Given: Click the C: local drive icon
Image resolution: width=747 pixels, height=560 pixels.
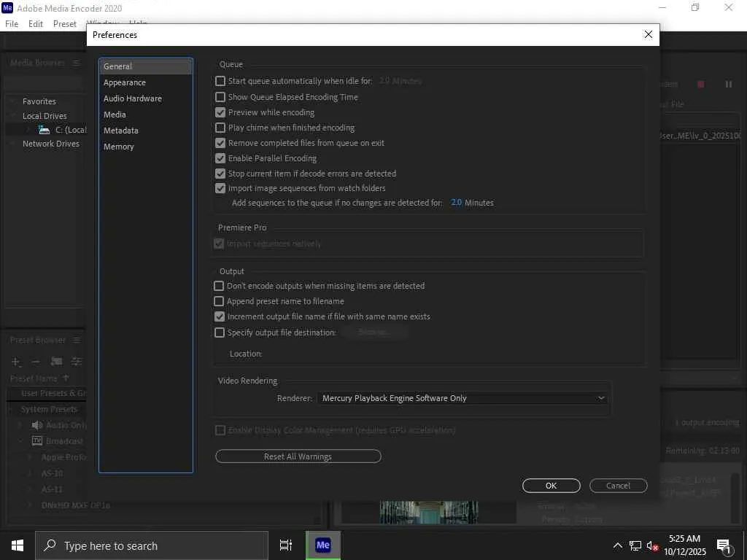Looking at the screenshot, I should click(x=44, y=130).
